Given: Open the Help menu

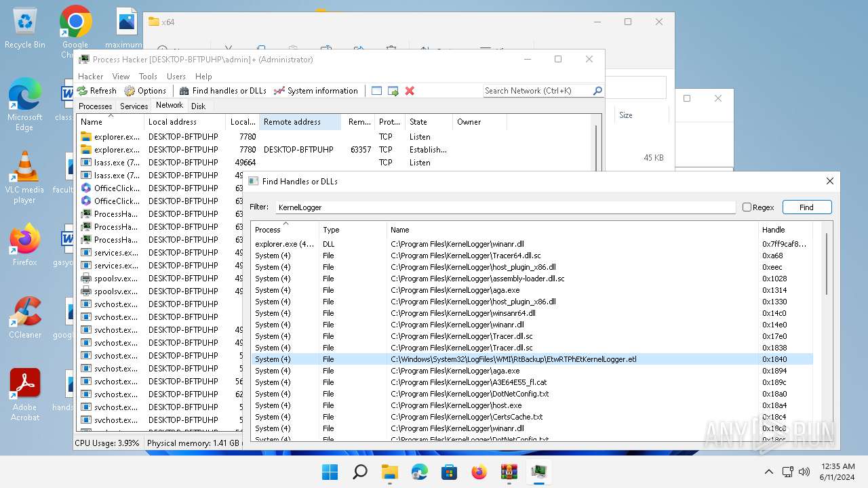Looking at the screenshot, I should coord(203,77).
